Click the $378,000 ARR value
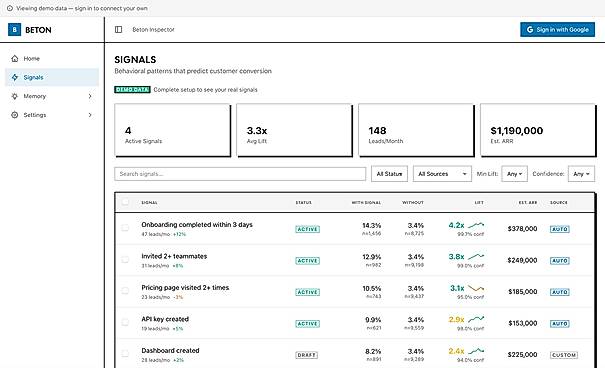The image size is (605, 368). click(x=522, y=229)
